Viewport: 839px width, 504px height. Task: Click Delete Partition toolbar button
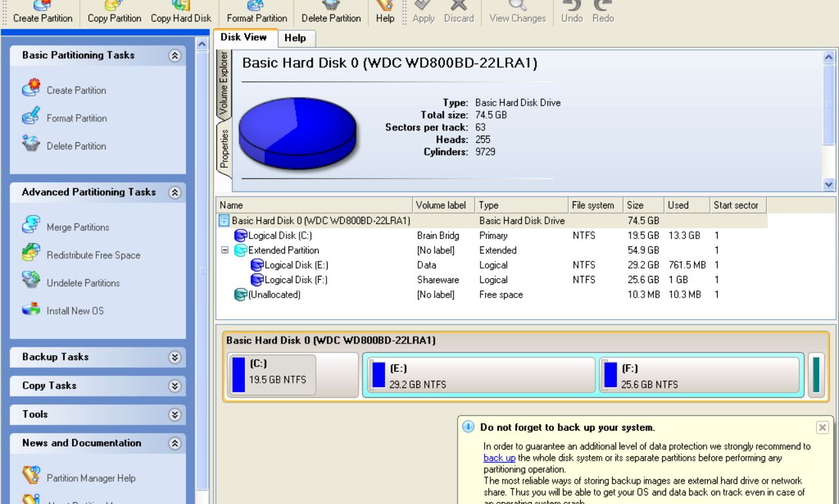[x=331, y=12]
